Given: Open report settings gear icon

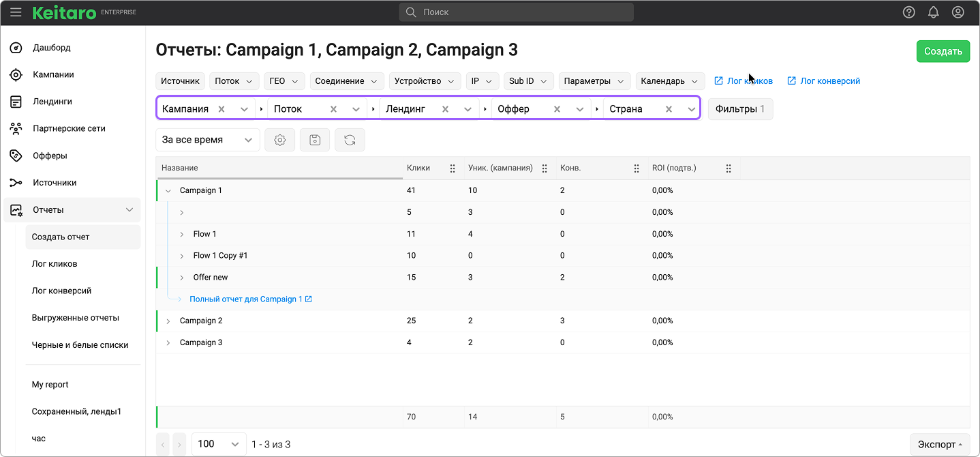Looking at the screenshot, I should pyautogui.click(x=279, y=140).
